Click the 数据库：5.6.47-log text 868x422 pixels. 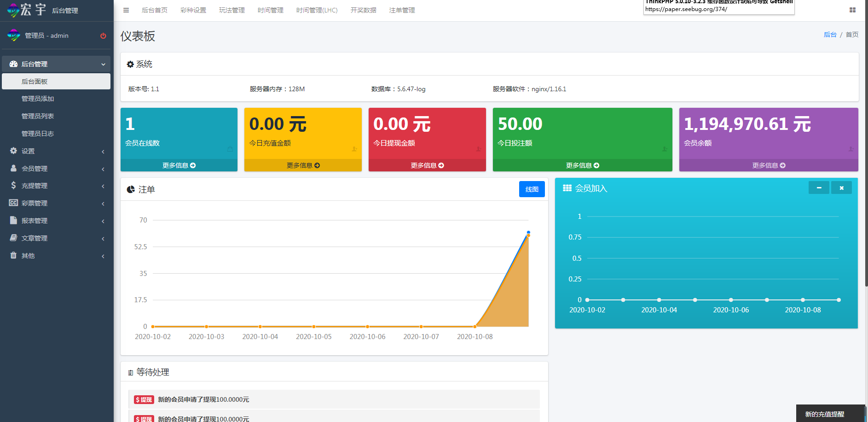point(399,89)
